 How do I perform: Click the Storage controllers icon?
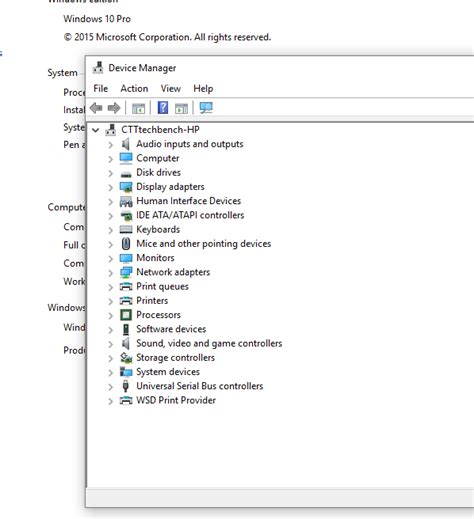tap(126, 358)
